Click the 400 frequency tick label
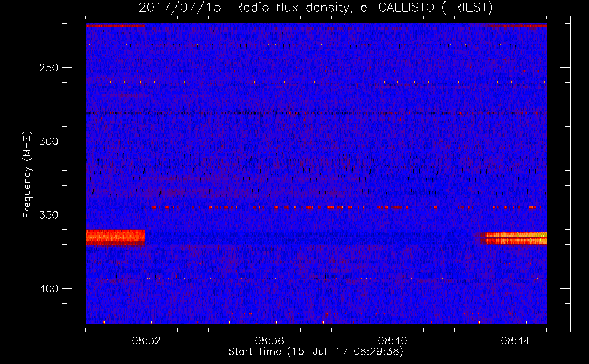 coord(49,289)
